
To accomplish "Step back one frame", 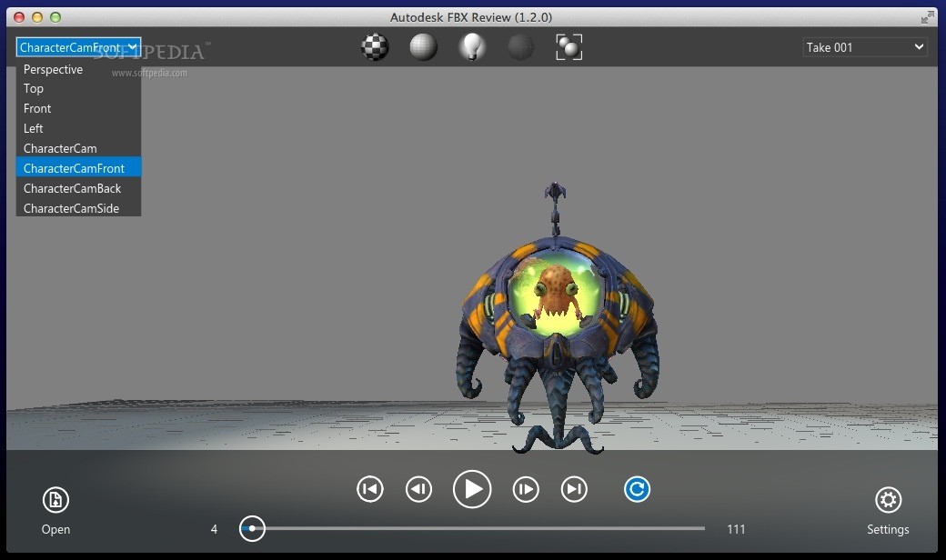I will (x=418, y=489).
